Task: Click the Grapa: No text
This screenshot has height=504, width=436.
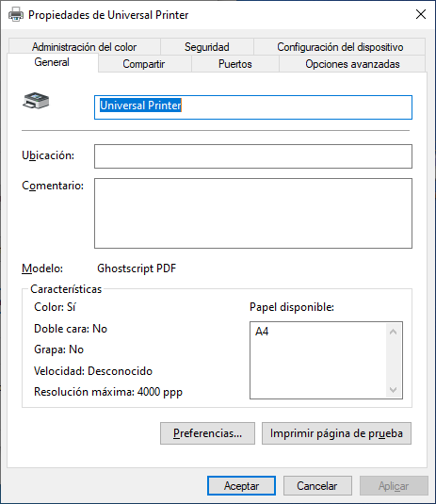Action: pyautogui.click(x=58, y=350)
